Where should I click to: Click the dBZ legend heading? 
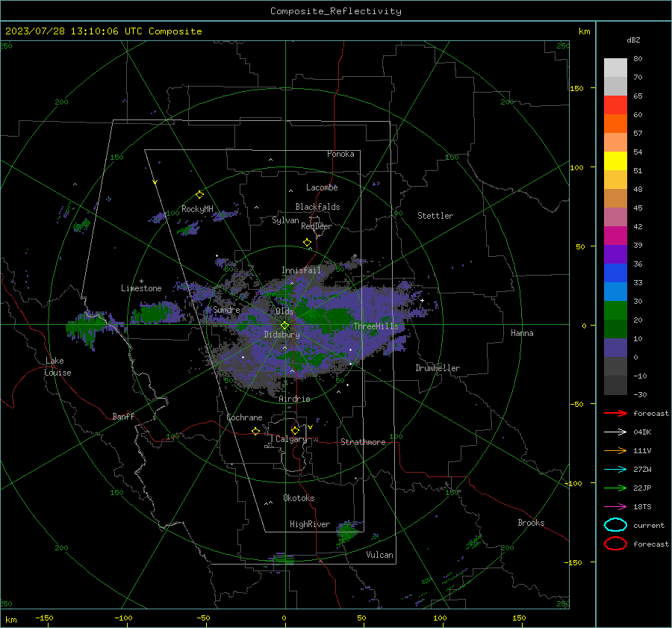coord(633,40)
